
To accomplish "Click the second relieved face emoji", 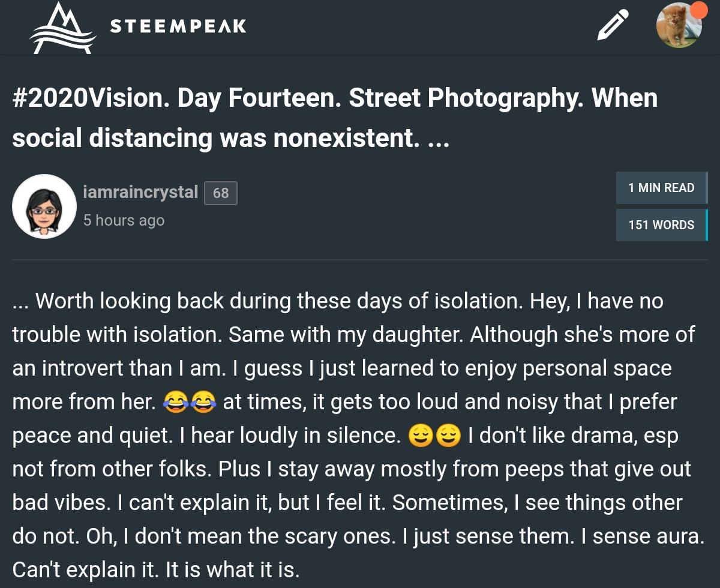I will pyautogui.click(x=448, y=436).
